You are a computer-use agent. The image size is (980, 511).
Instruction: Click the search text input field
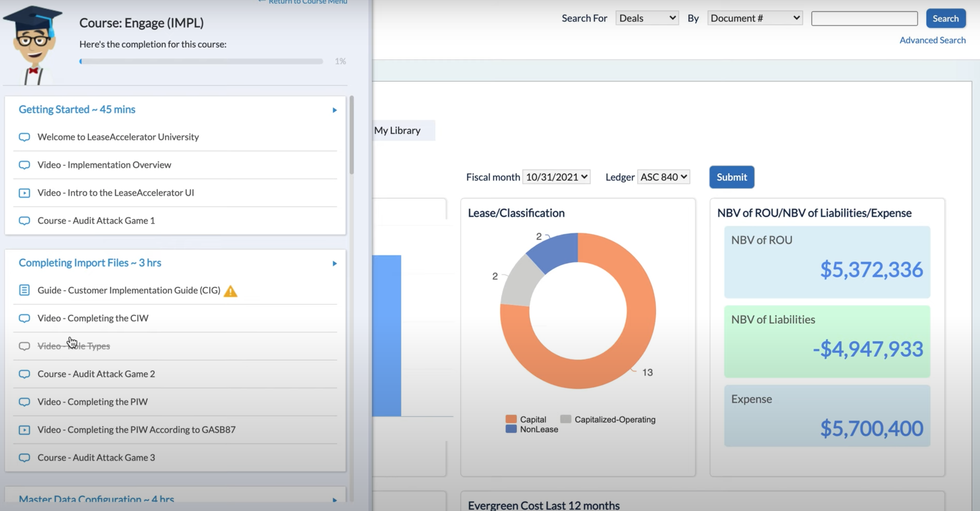coord(864,18)
